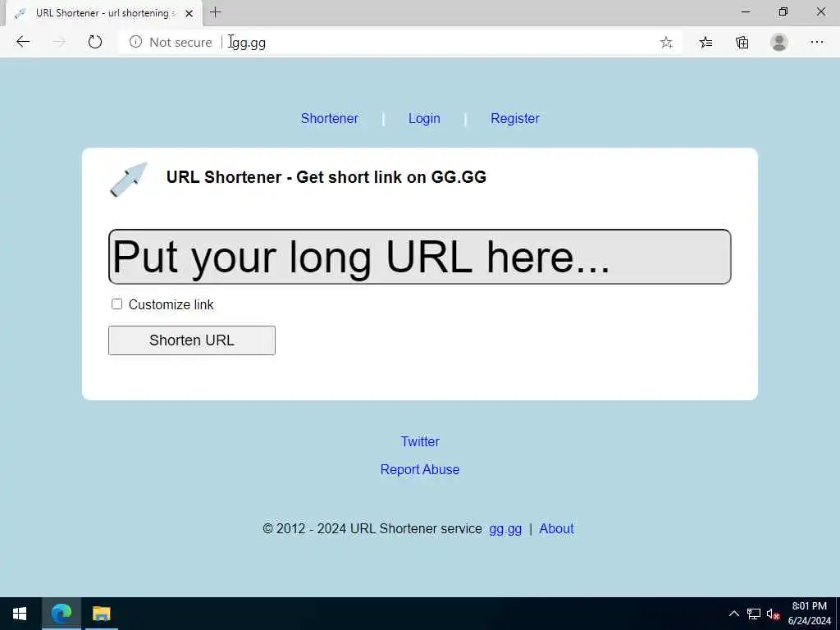
Task: Open a new browser tab
Action: click(x=216, y=12)
